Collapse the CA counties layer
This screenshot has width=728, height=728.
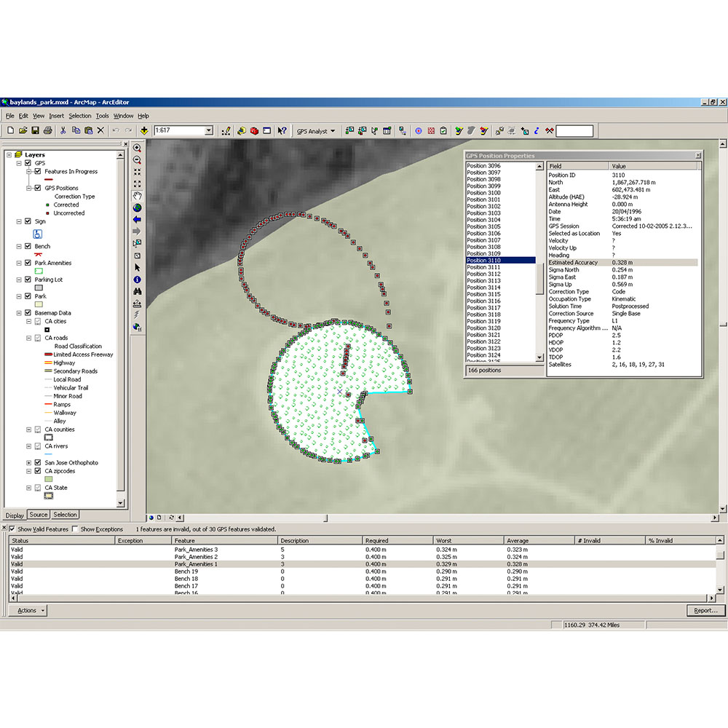(x=29, y=430)
